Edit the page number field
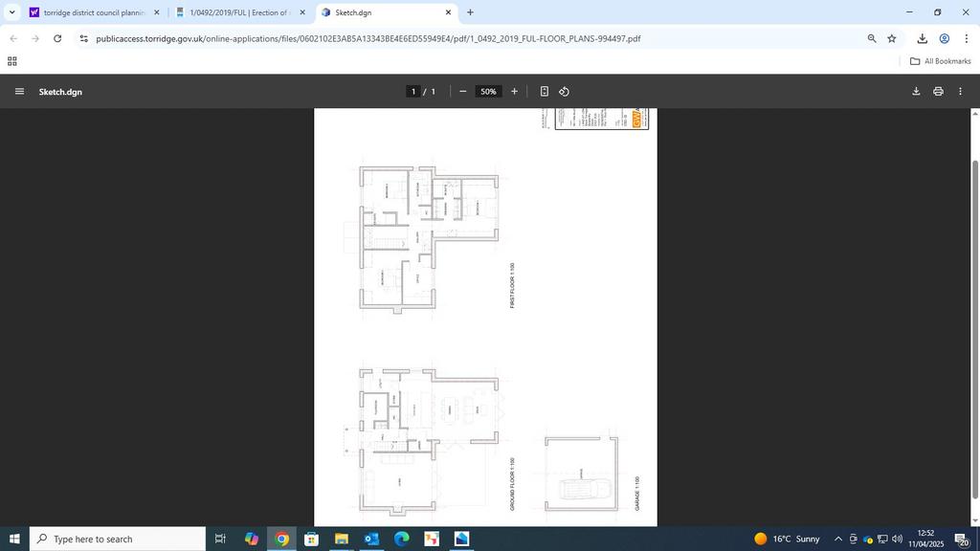 (x=412, y=91)
